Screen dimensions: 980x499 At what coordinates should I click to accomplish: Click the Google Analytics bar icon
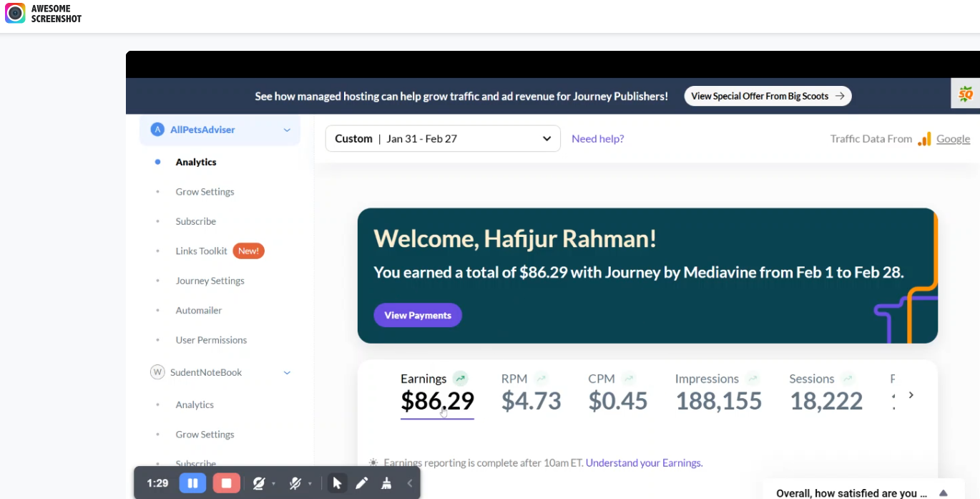tap(925, 139)
